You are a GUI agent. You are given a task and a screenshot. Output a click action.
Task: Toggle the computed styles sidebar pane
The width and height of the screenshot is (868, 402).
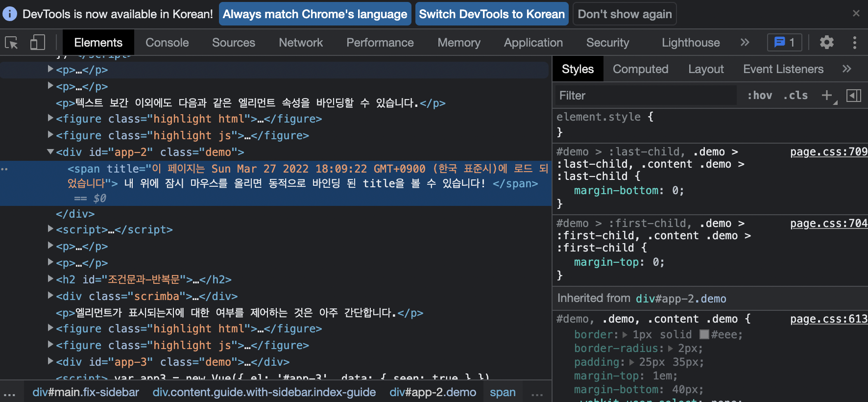pyautogui.click(x=854, y=96)
